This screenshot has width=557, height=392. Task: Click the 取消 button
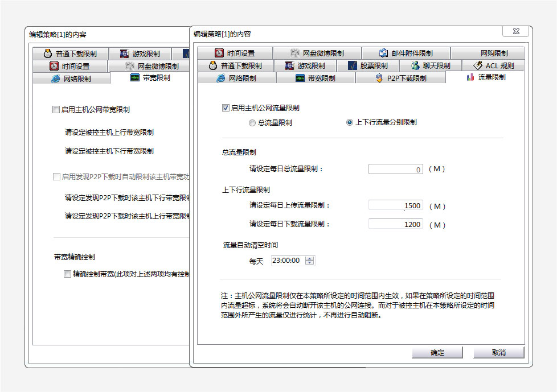498,353
